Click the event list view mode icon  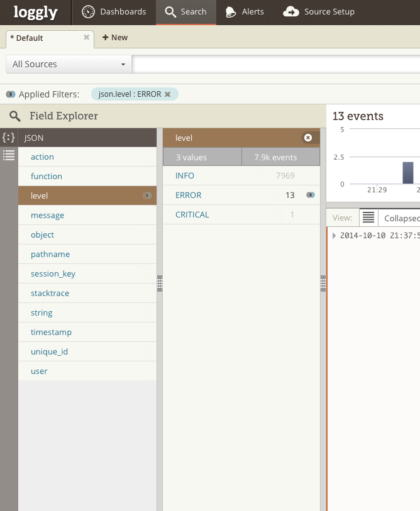point(368,217)
